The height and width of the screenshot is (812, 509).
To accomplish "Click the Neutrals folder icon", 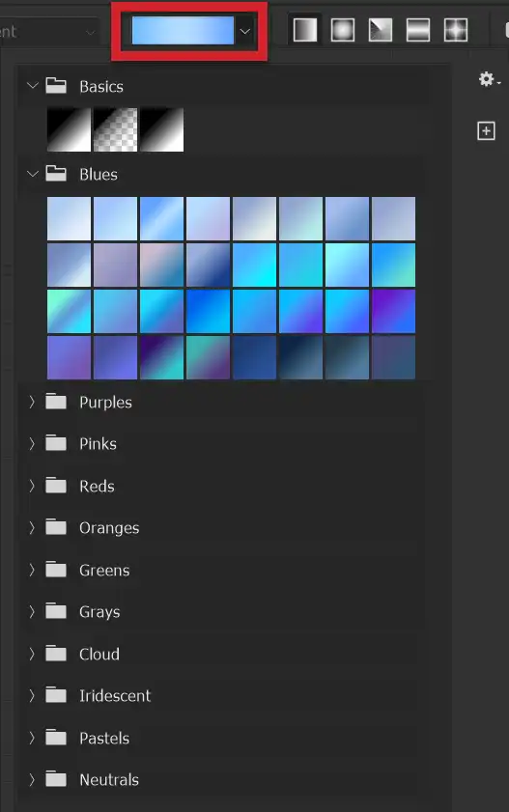I will [56, 779].
